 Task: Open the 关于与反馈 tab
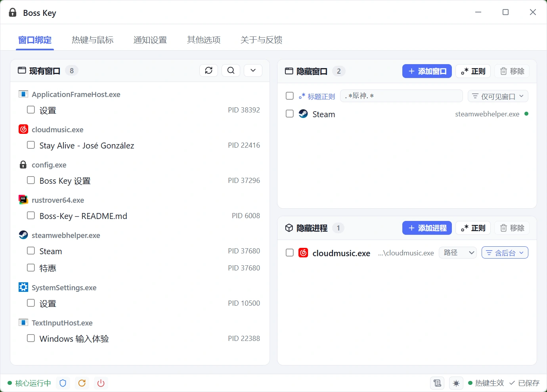261,40
